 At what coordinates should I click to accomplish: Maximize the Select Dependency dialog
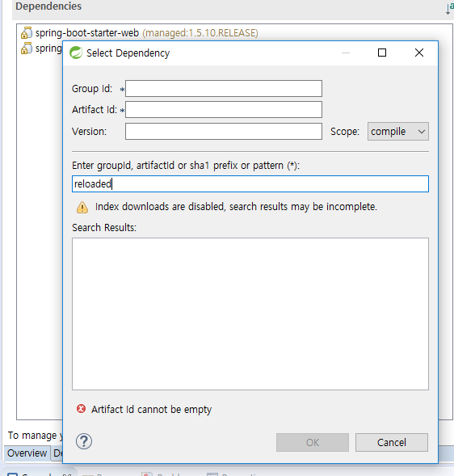[382, 53]
